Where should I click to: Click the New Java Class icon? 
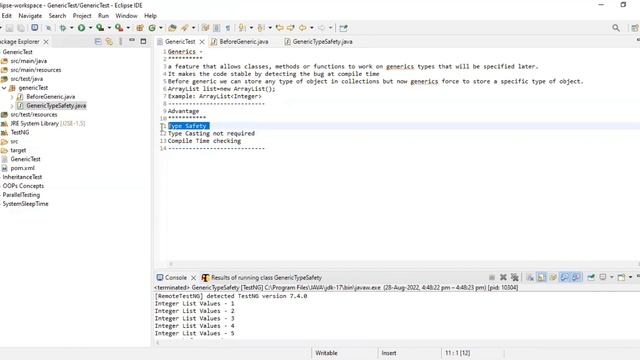coord(152,28)
